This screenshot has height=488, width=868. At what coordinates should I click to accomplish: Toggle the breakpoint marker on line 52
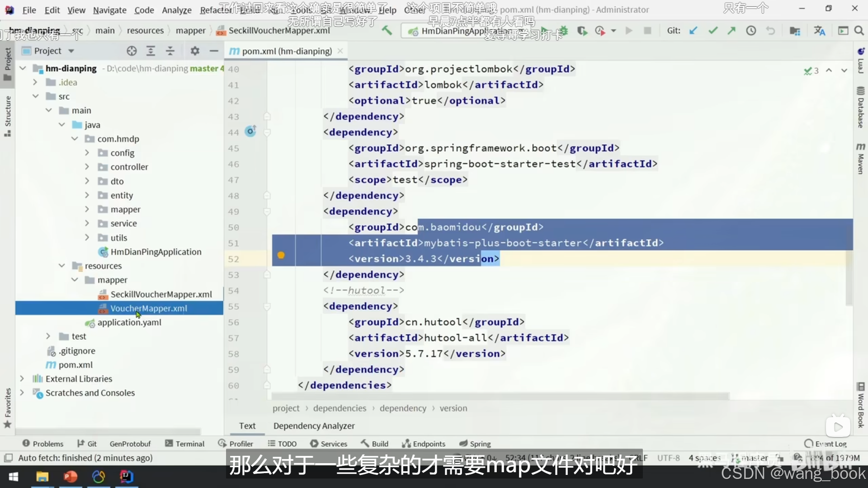coord(281,255)
